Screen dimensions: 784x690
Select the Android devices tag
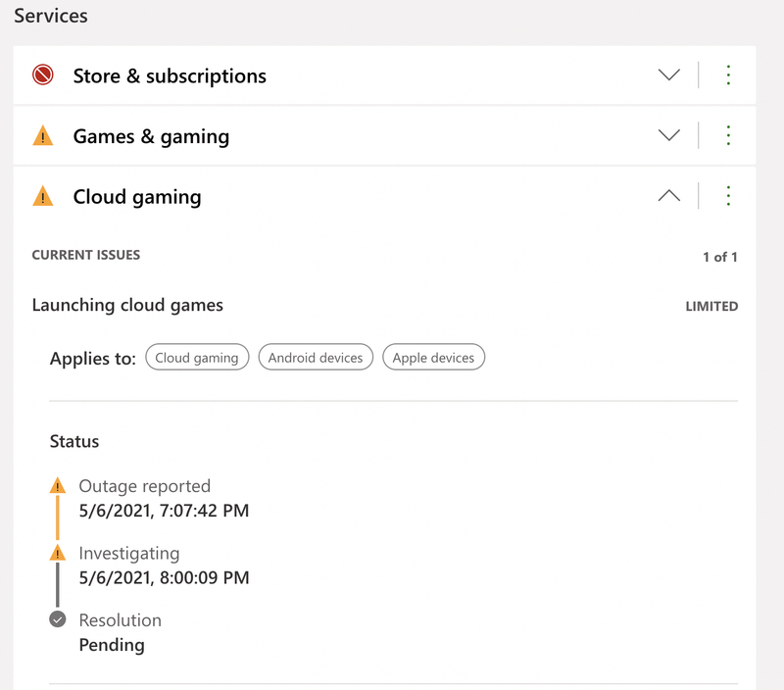(316, 358)
